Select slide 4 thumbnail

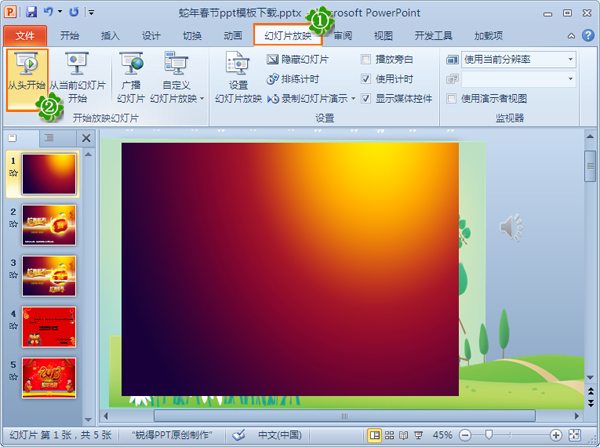point(49,327)
